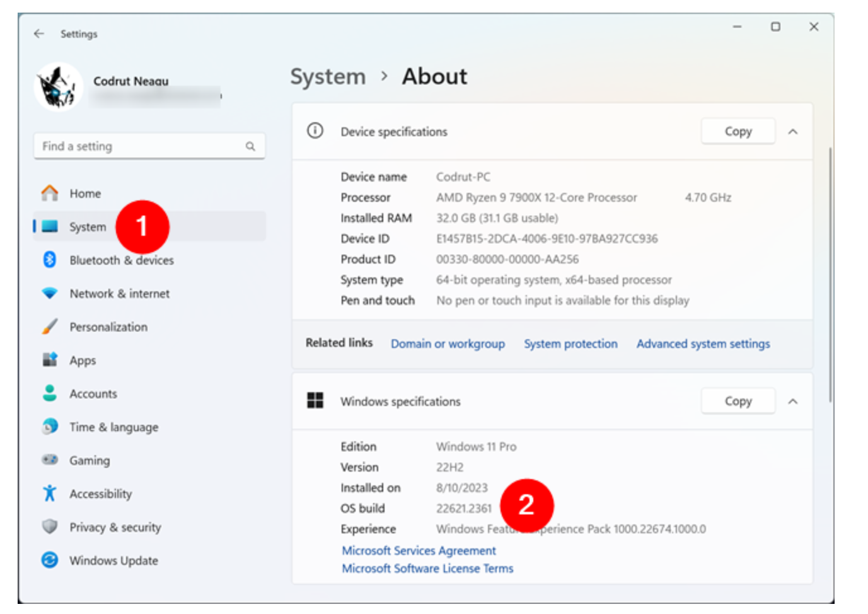Open the Gaming settings category
The height and width of the screenshot is (614, 868).
pos(149,460)
